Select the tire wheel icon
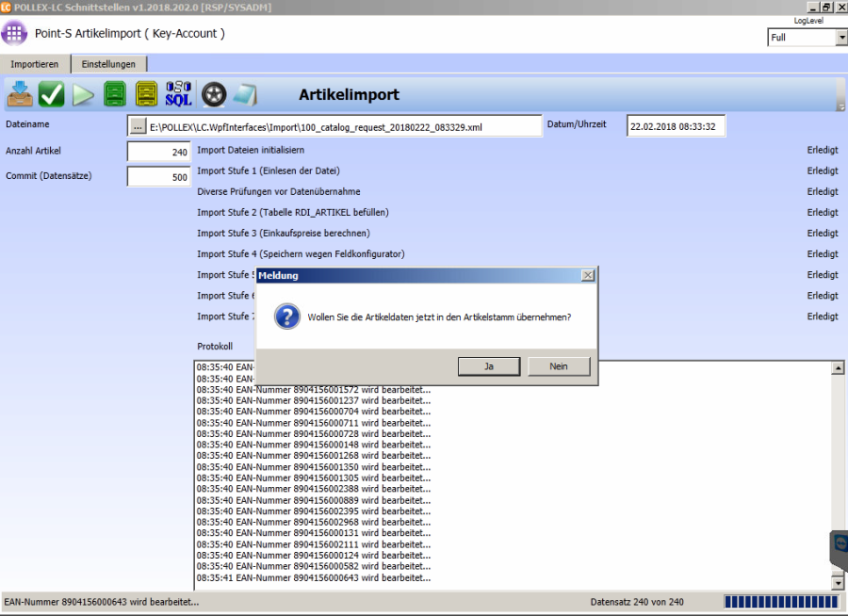Screen dimensions: 848x616 (214, 94)
